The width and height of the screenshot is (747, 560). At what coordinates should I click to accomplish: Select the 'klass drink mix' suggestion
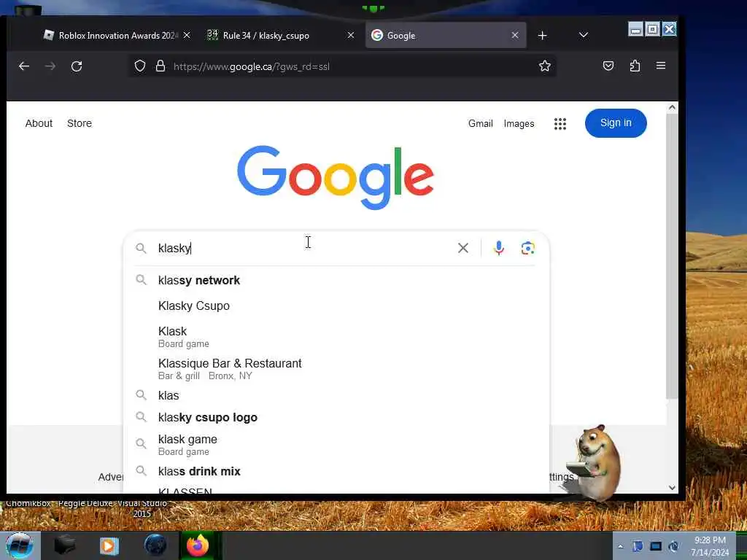[x=336, y=471]
